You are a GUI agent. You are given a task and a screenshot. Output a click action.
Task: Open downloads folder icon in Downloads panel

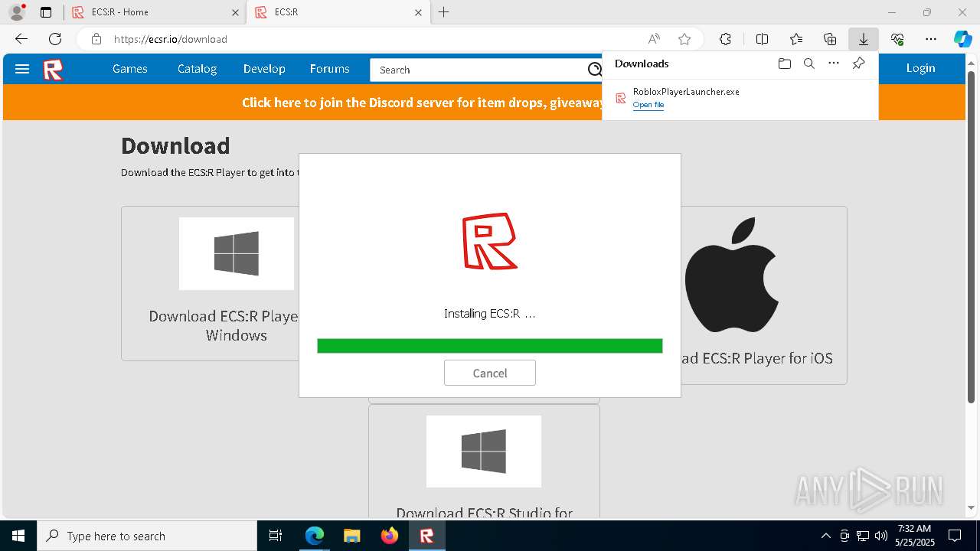tap(784, 64)
